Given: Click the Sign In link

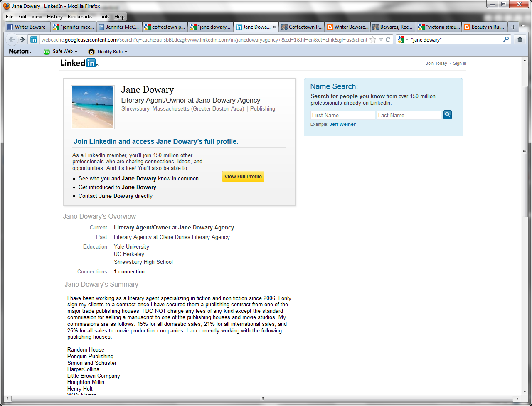Looking at the screenshot, I should coord(459,64).
